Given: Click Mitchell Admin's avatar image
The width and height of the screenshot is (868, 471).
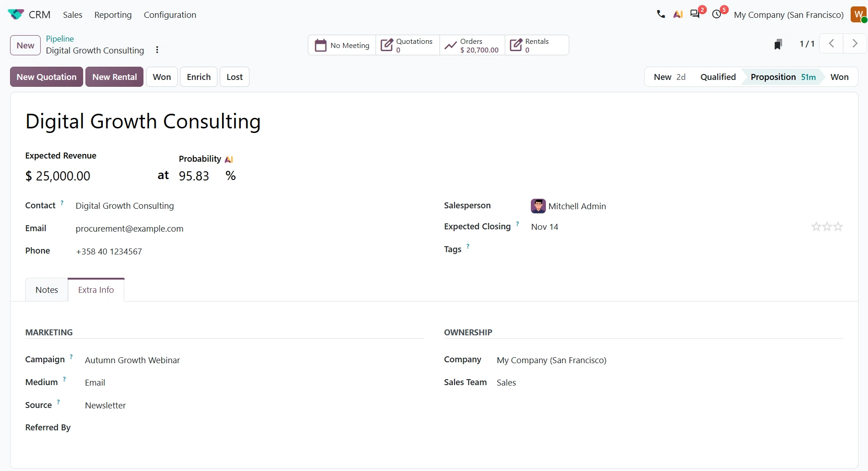Looking at the screenshot, I should click(538, 206).
